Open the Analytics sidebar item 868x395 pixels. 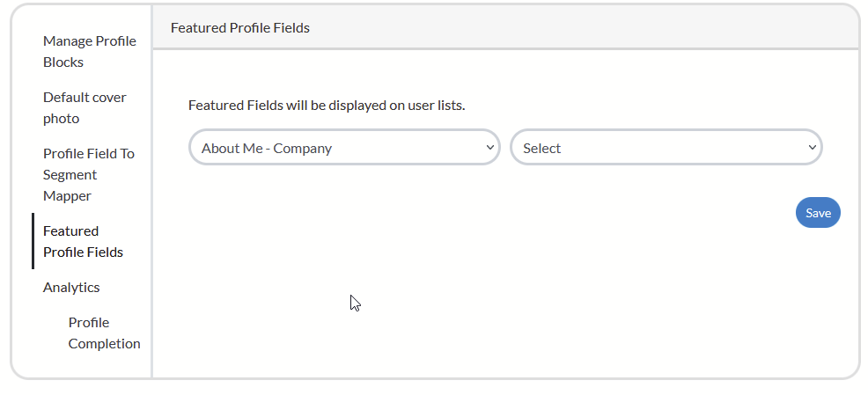tap(71, 287)
